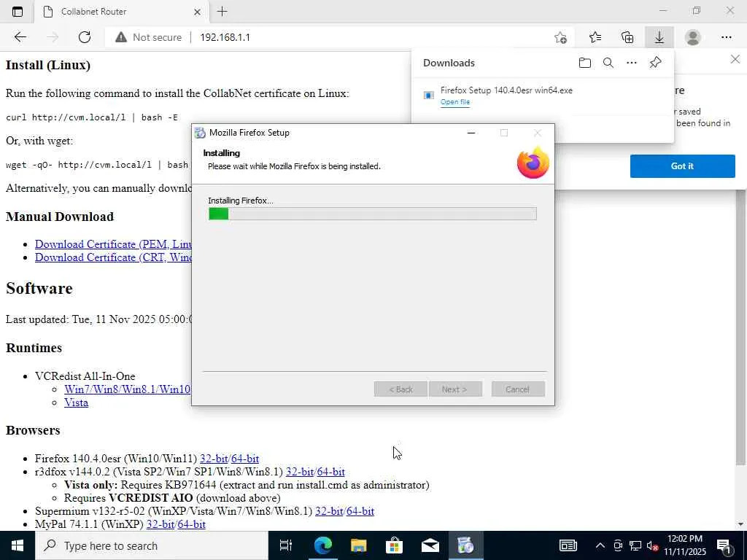
Task: Download MyPal 32-bit
Action: (x=160, y=524)
